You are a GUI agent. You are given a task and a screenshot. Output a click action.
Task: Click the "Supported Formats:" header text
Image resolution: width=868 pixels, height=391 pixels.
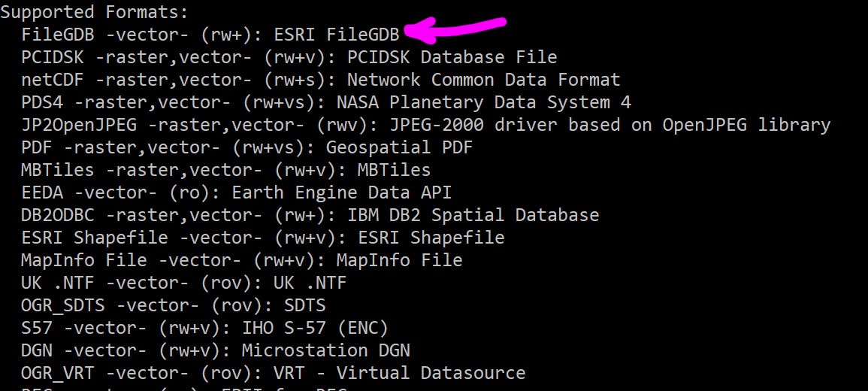94,12
